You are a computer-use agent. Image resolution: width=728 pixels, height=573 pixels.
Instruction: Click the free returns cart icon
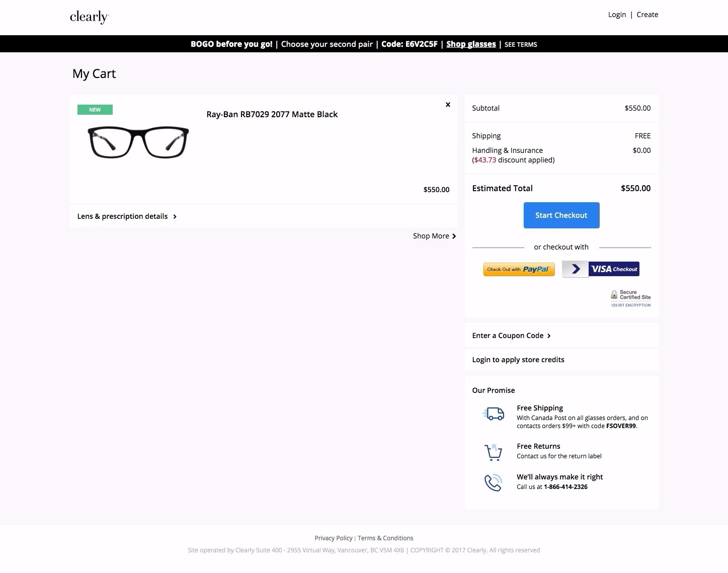coord(493,452)
